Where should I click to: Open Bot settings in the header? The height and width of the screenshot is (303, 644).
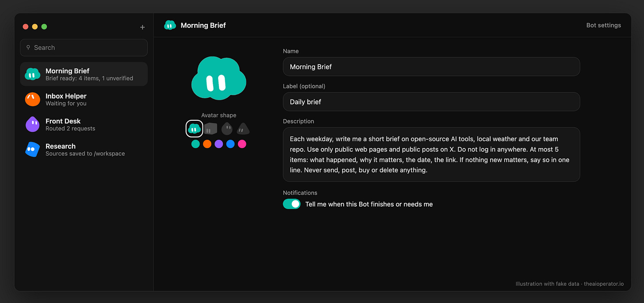pyautogui.click(x=603, y=25)
